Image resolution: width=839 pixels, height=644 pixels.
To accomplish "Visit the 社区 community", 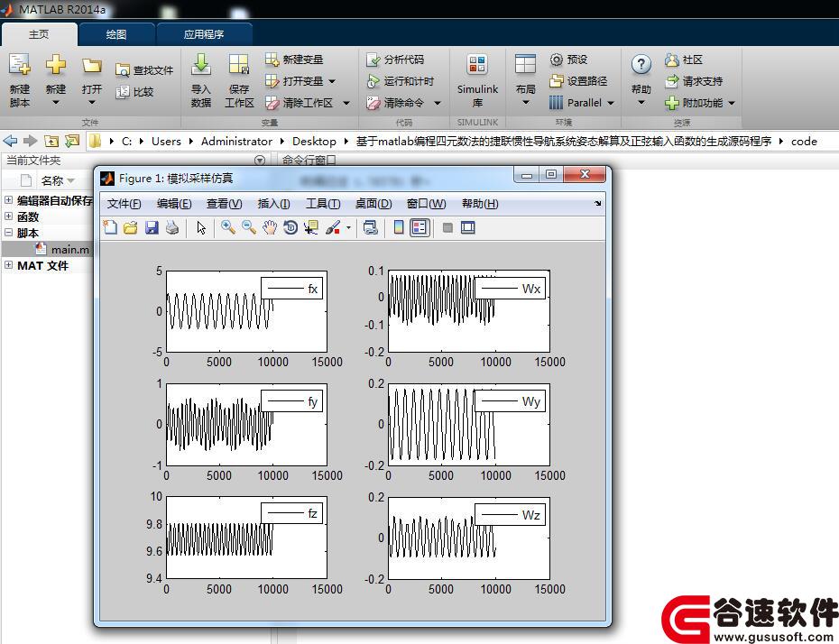I will coord(683,60).
